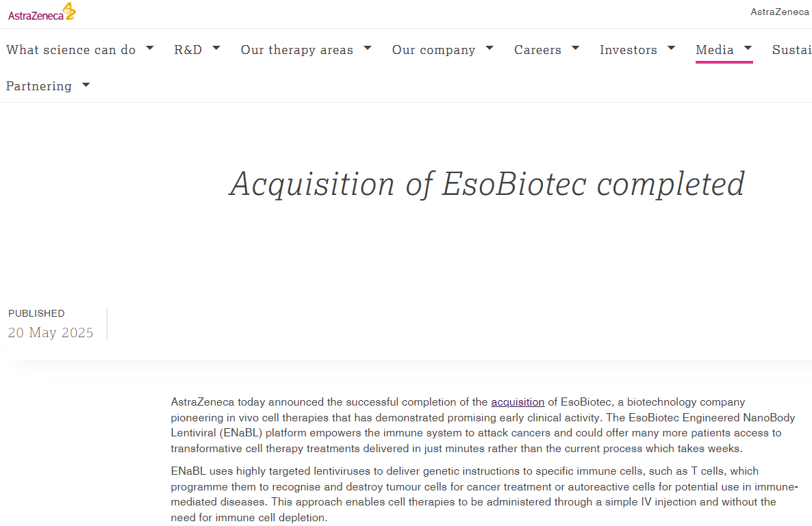The width and height of the screenshot is (812, 526).
Task: Open the Partnering menu item
Action: [x=39, y=86]
